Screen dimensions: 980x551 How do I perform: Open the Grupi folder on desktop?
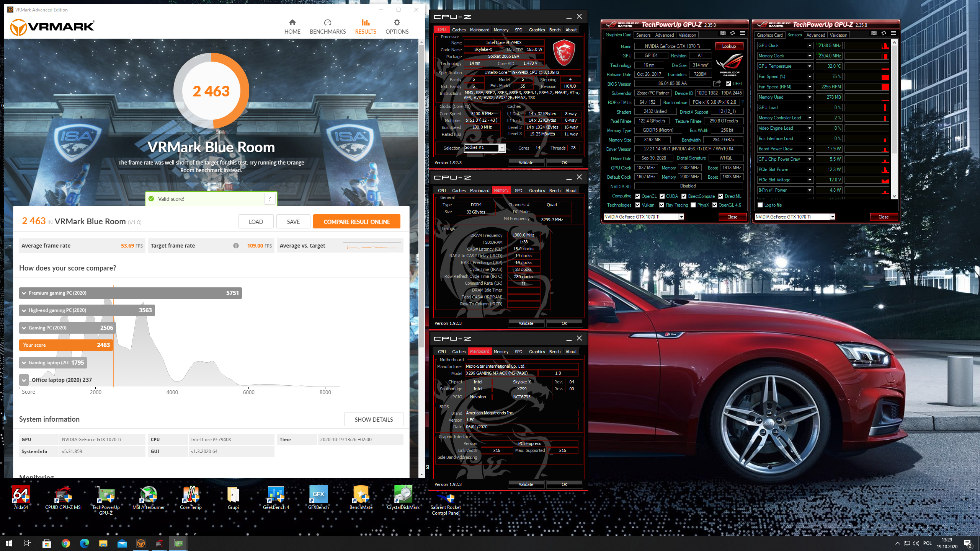tap(233, 497)
